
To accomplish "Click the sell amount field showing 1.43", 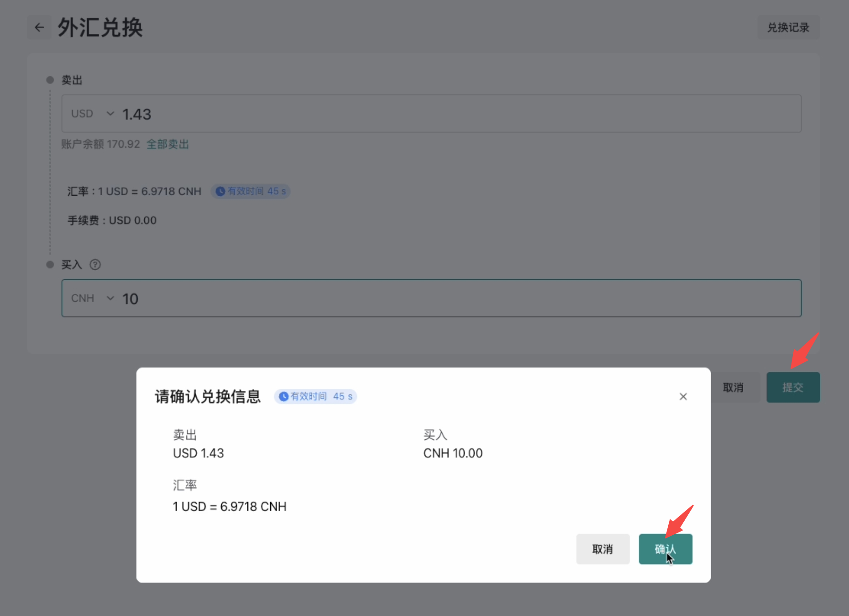I will (x=456, y=114).
